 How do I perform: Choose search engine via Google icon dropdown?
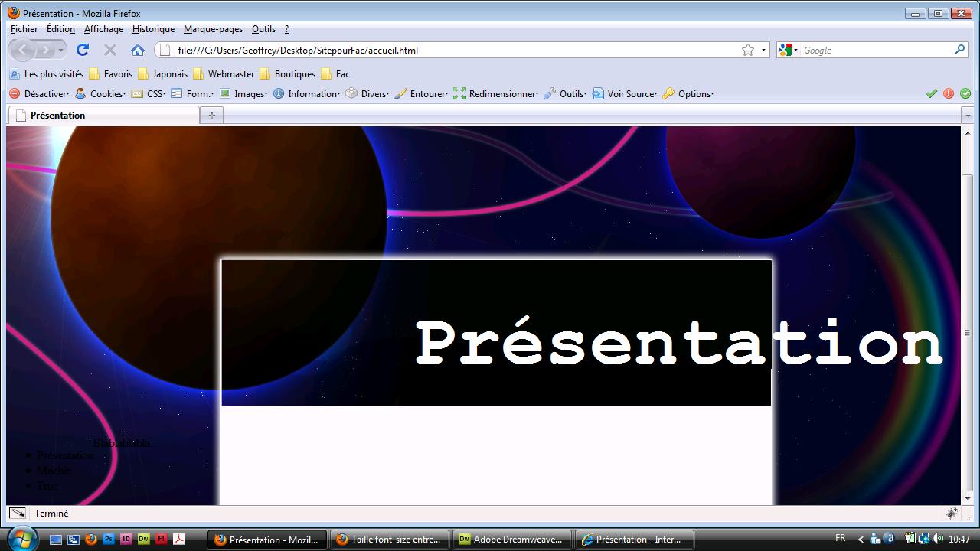pos(788,50)
